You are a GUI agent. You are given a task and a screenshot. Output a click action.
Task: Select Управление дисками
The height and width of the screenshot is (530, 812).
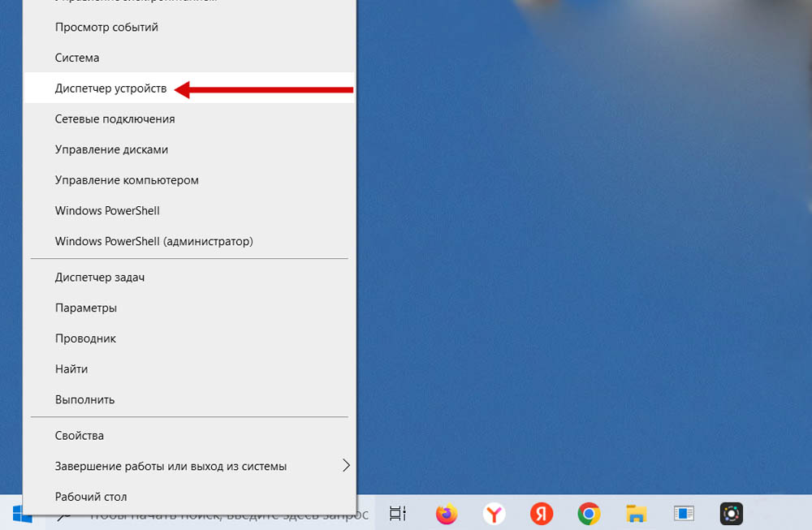tap(189, 149)
